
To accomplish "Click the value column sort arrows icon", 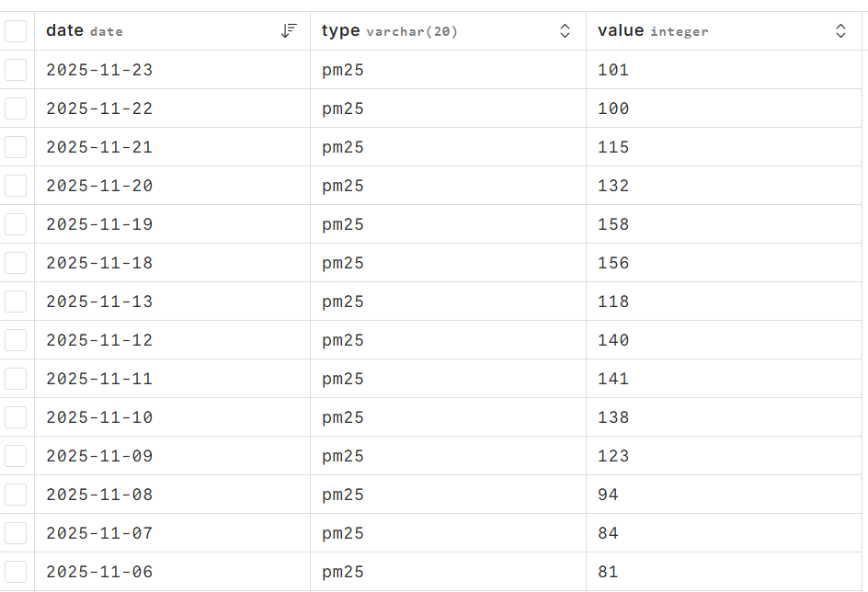I will pyautogui.click(x=840, y=31).
